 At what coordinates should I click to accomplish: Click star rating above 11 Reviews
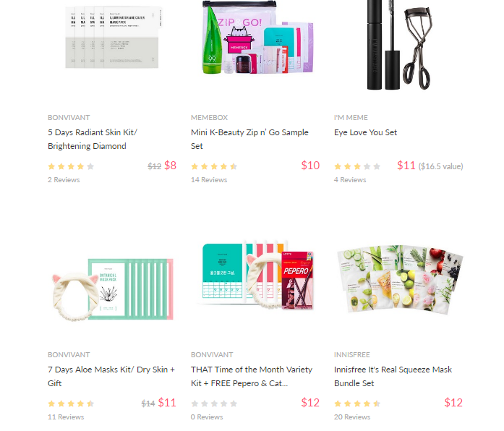[71, 404]
